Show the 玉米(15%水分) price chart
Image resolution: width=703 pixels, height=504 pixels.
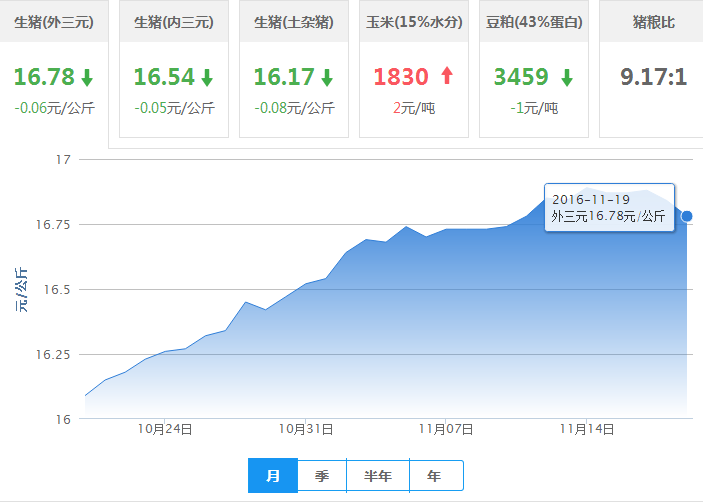pos(413,21)
